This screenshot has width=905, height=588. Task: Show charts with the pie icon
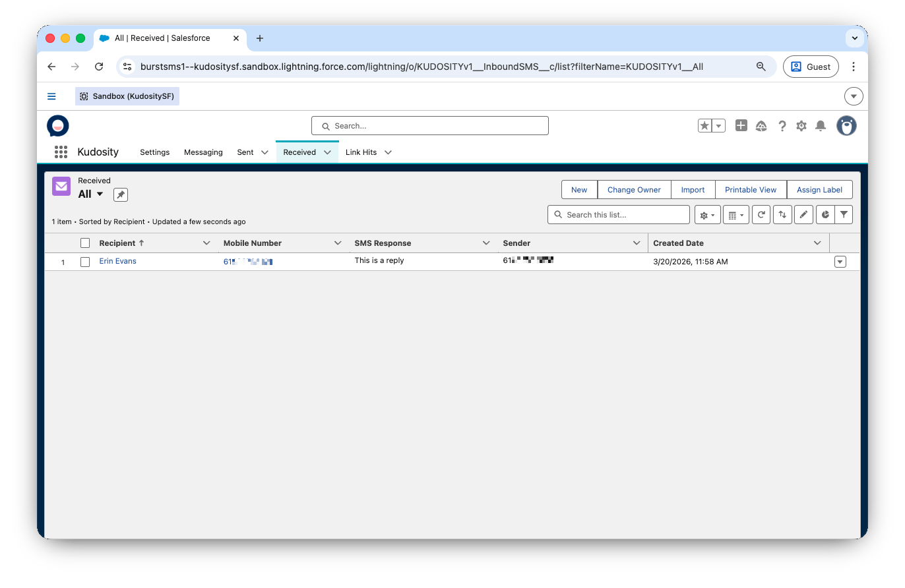point(825,215)
